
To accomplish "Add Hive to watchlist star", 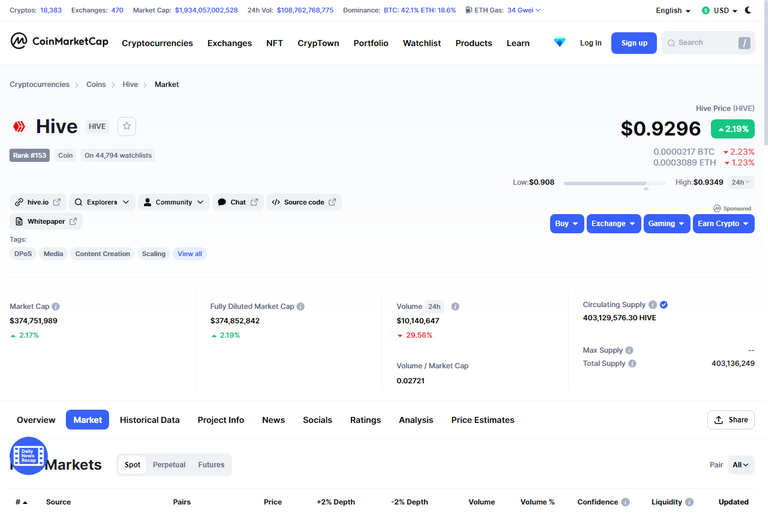I will point(127,126).
